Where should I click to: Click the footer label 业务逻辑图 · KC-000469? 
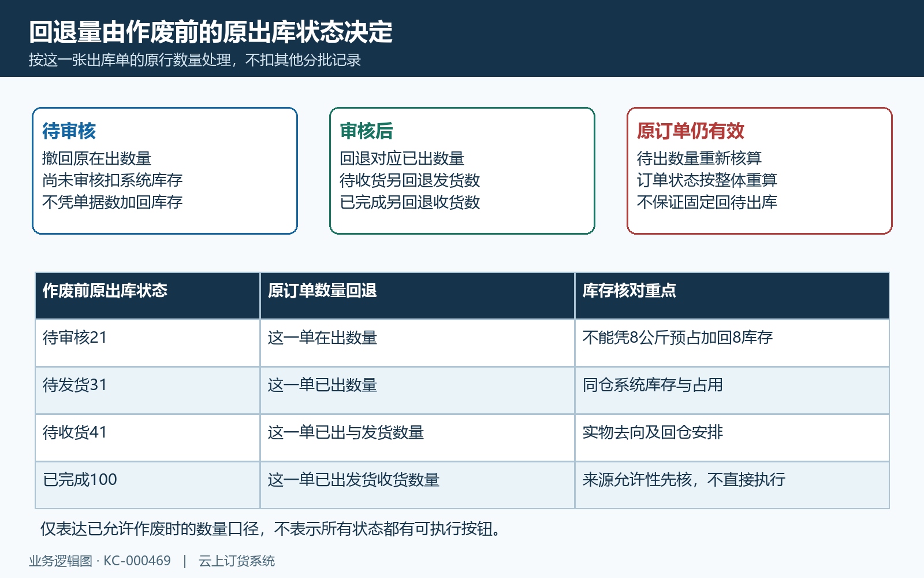[x=100, y=561]
